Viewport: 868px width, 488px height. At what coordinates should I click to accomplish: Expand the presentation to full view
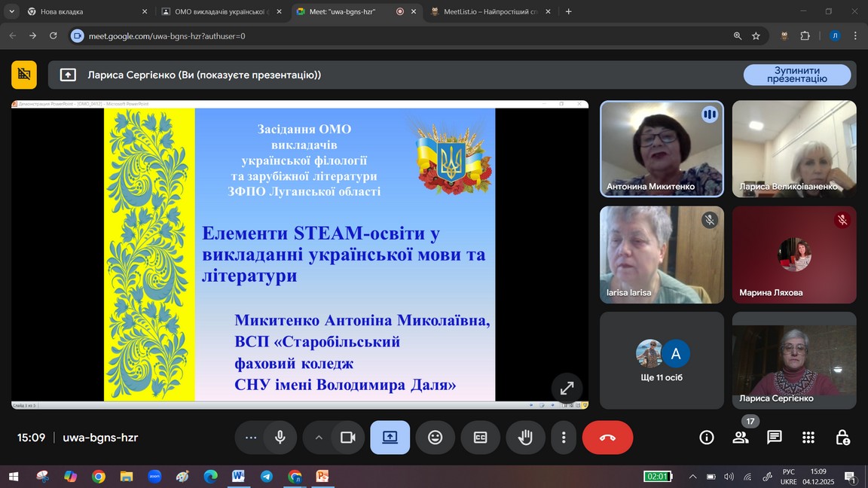coord(567,389)
